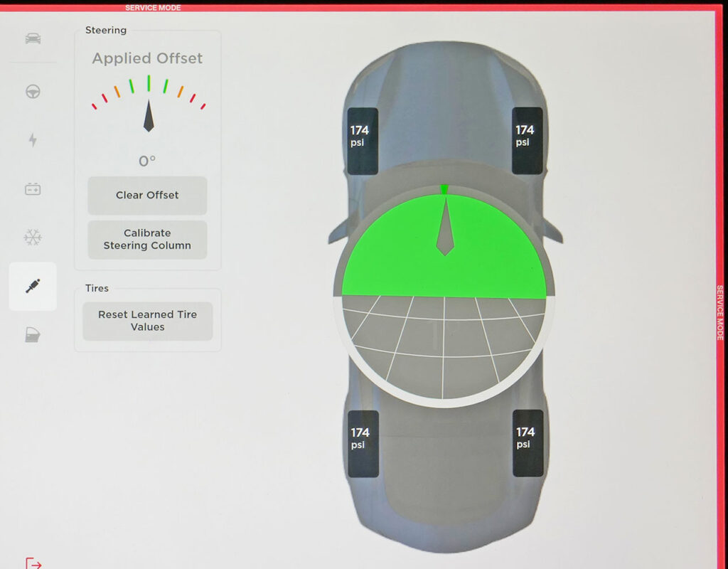Open the steering wheel service panel
The image size is (728, 569).
click(31, 92)
